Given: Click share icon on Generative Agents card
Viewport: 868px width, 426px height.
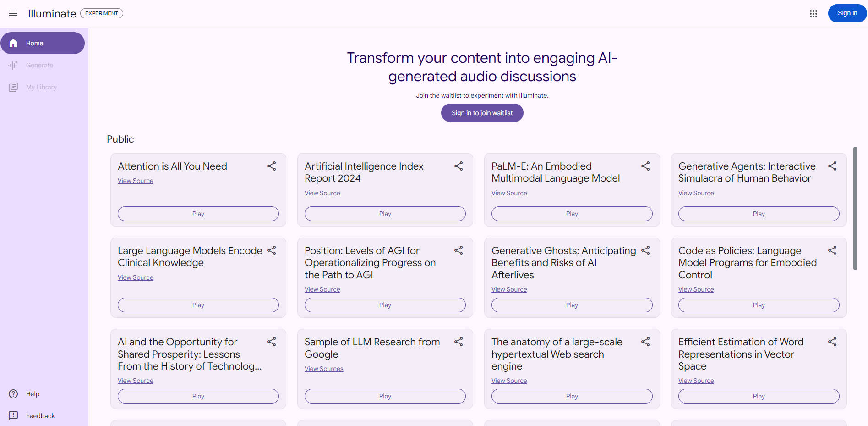Looking at the screenshot, I should pyautogui.click(x=832, y=166).
